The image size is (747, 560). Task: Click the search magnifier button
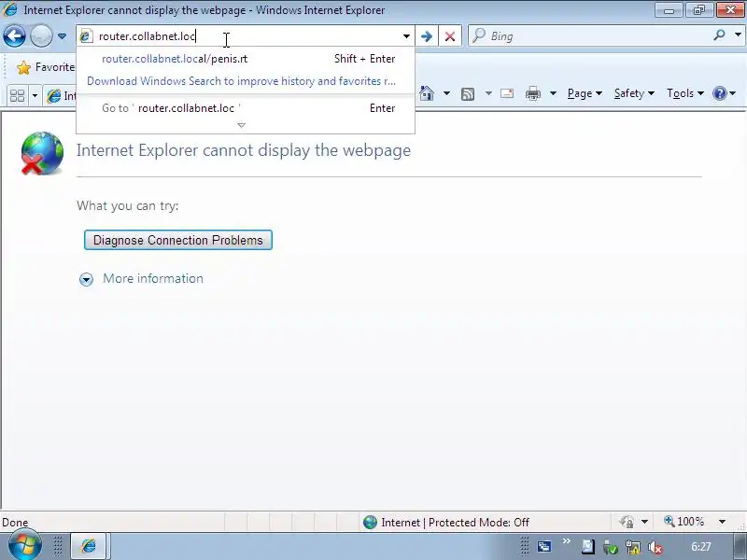(719, 35)
